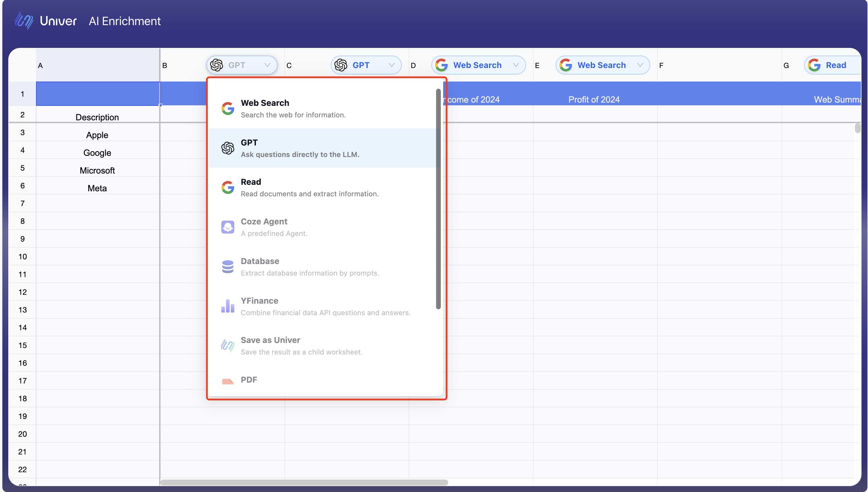Select column F header
The width and height of the screenshot is (868, 492).
[719, 65]
